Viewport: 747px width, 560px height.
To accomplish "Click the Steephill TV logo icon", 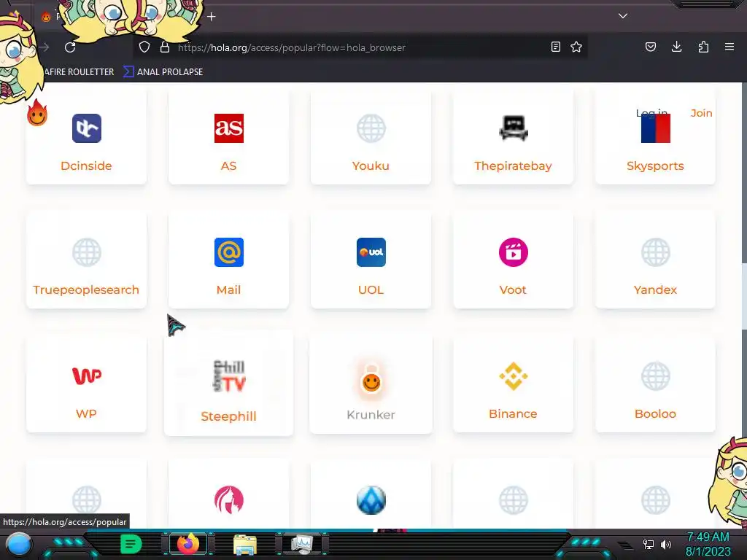I will coord(228,376).
